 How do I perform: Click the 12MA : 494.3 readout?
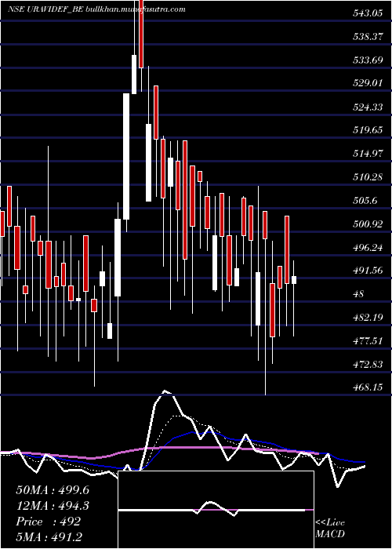click(x=53, y=506)
